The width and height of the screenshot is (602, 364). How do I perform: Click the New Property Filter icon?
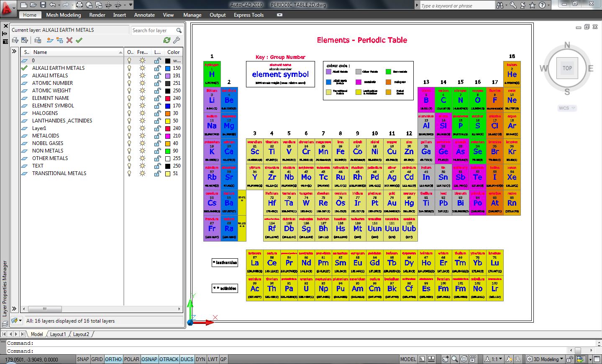coord(15,40)
